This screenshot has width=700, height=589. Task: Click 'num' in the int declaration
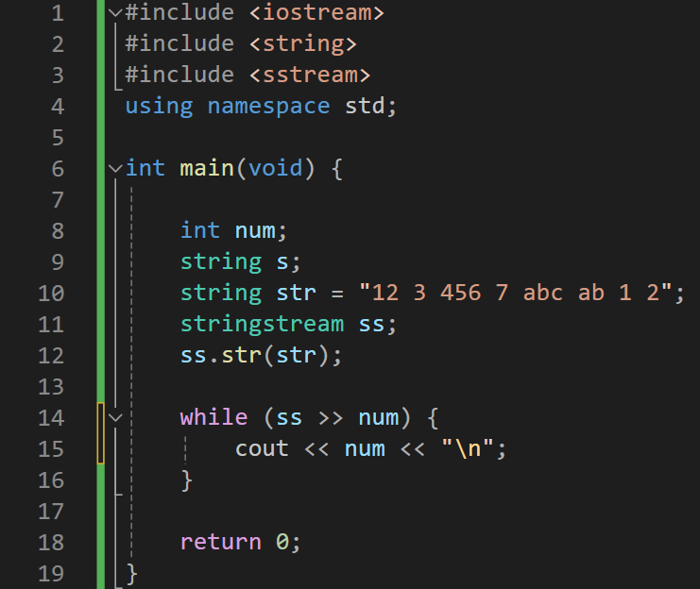click(x=255, y=230)
